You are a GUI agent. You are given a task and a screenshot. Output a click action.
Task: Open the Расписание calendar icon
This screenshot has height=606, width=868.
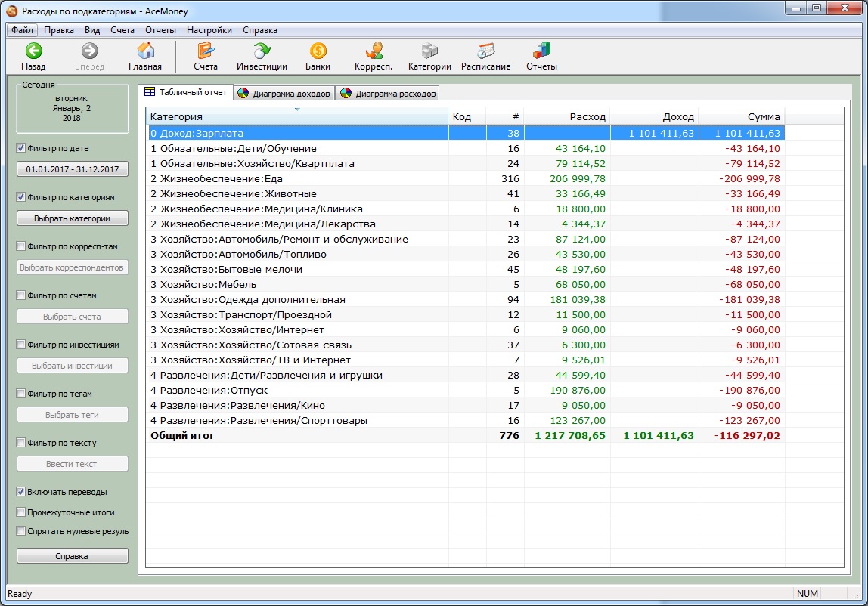(x=485, y=51)
